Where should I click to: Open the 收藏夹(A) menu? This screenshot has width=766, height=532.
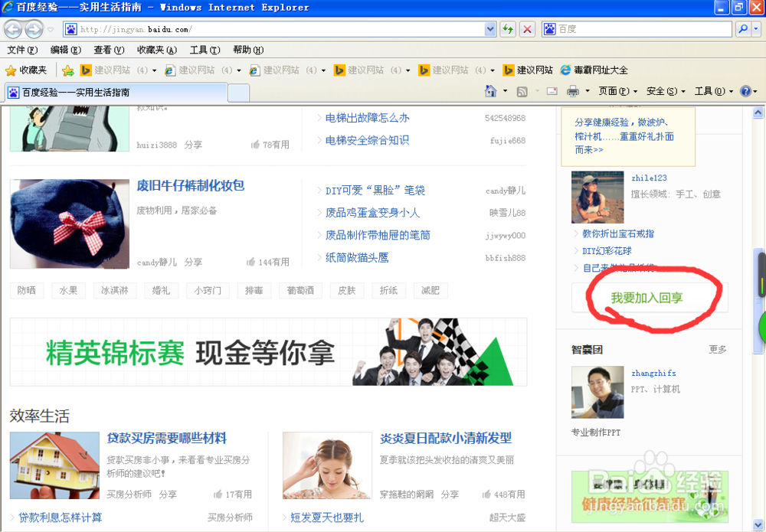tap(157, 50)
